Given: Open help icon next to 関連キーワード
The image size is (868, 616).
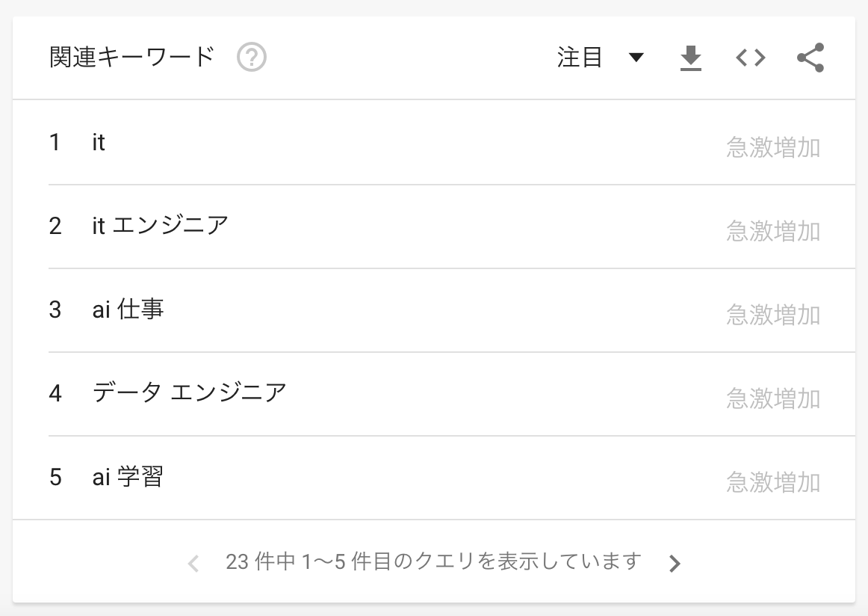Looking at the screenshot, I should [x=252, y=57].
